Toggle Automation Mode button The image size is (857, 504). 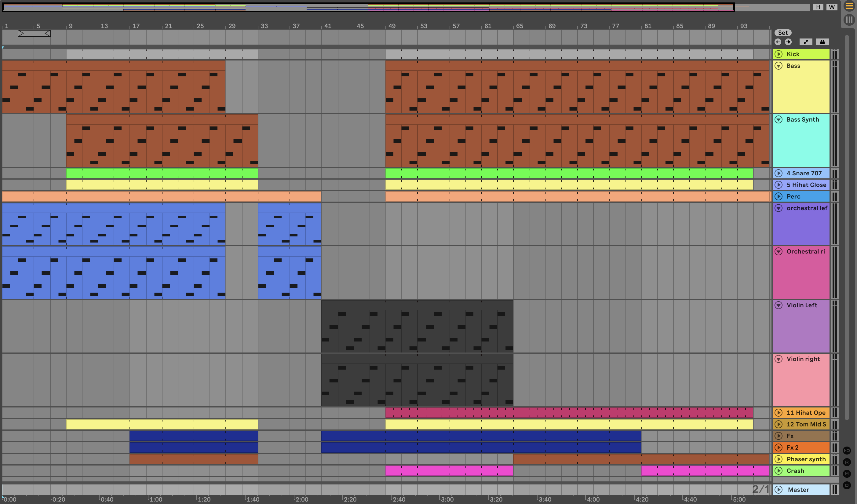point(806,42)
